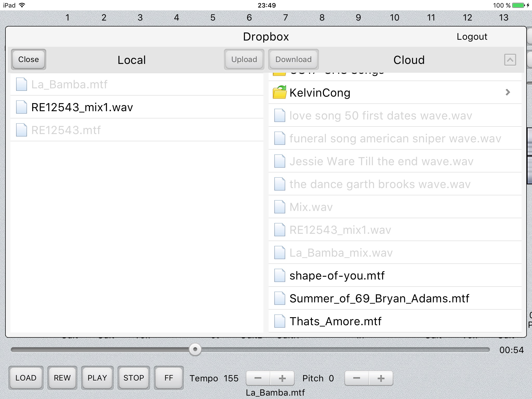Decrease Tempo with the minus stepper

pyautogui.click(x=258, y=378)
